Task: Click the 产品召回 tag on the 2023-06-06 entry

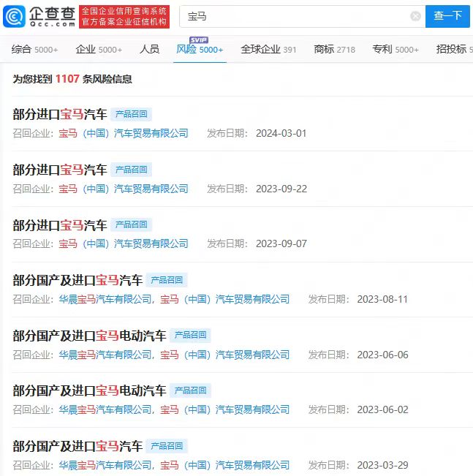Action: coord(190,336)
